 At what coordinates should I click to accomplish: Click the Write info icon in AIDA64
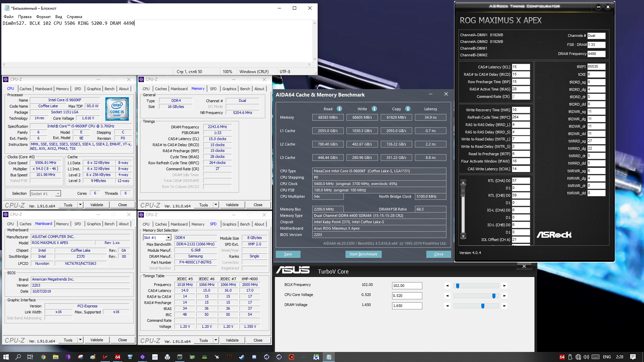tap(374, 109)
